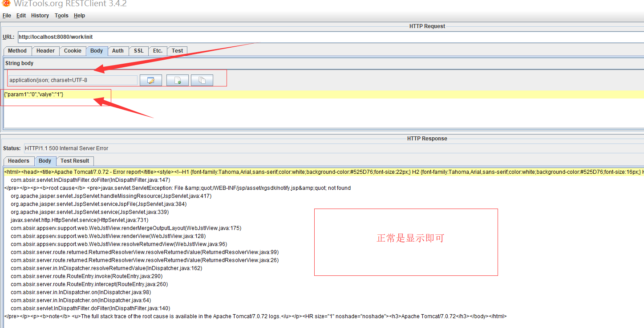Click the copy documents icon beside load file

202,80
